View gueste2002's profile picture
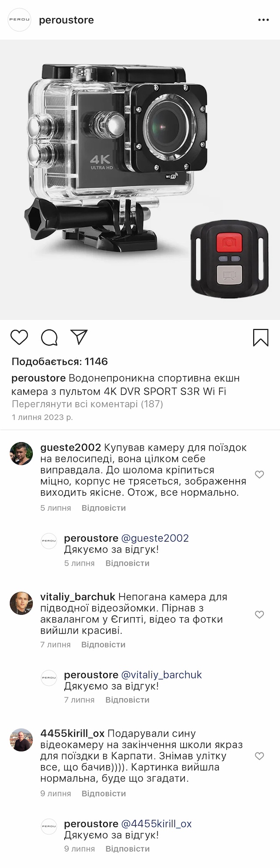 click(x=21, y=453)
